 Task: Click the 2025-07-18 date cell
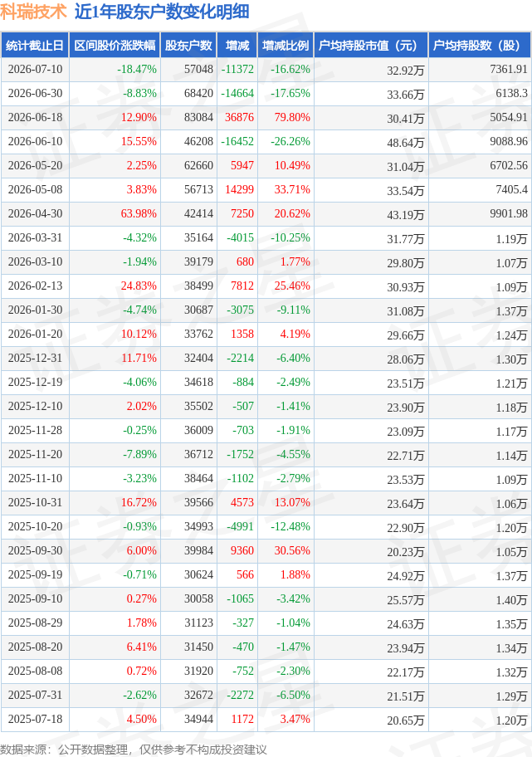click(x=35, y=720)
